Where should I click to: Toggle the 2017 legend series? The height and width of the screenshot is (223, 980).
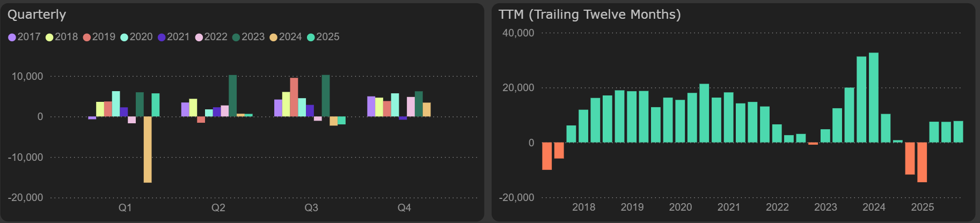tap(24, 37)
